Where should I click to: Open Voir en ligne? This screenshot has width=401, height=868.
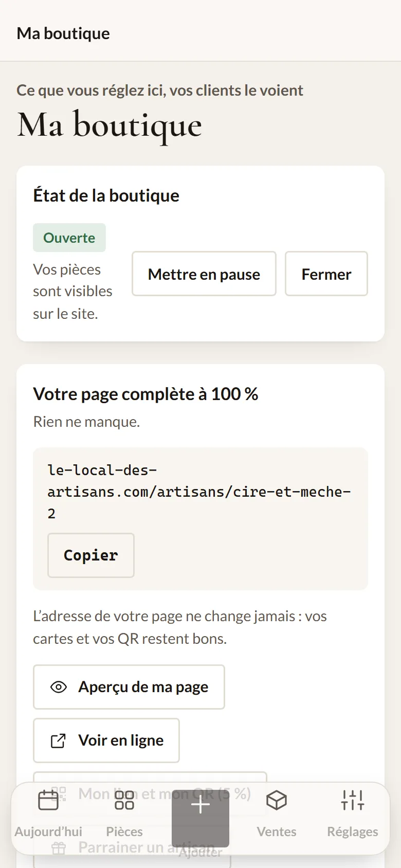[106, 740]
